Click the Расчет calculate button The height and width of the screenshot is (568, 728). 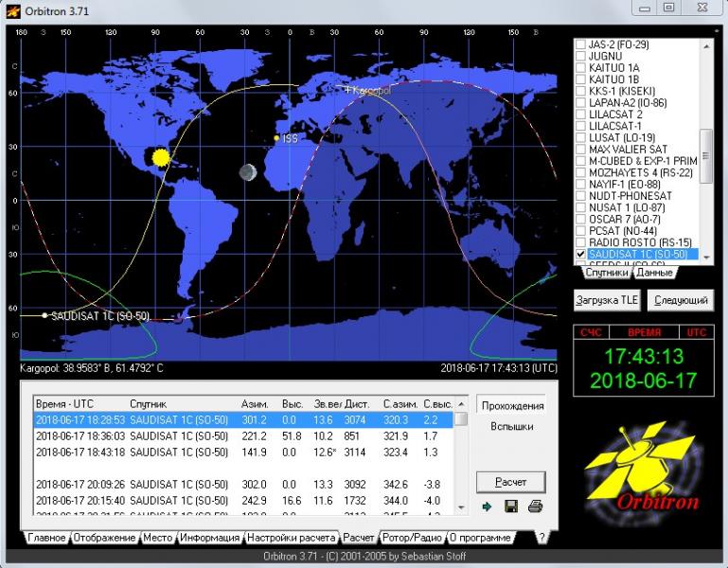(510, 481)
